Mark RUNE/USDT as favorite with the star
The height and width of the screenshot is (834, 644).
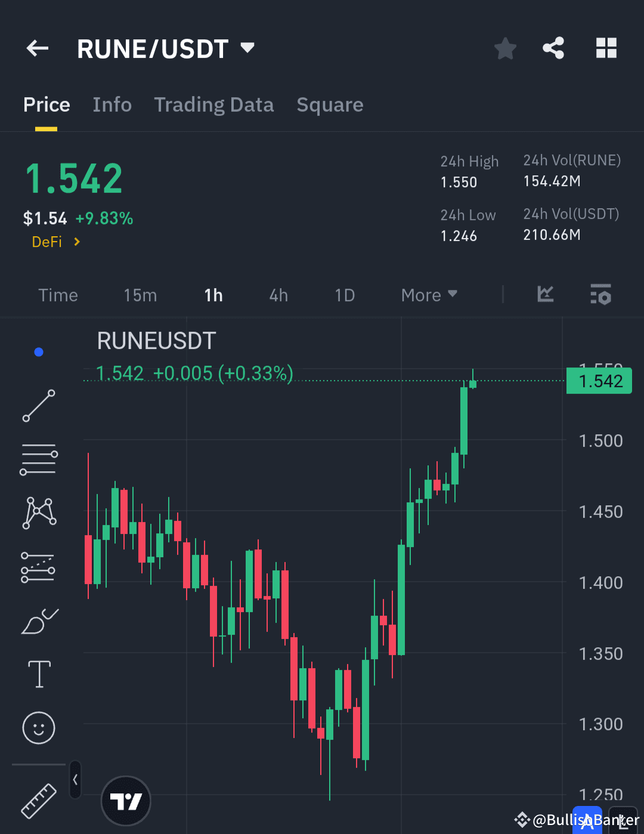[x=505, y=48]
